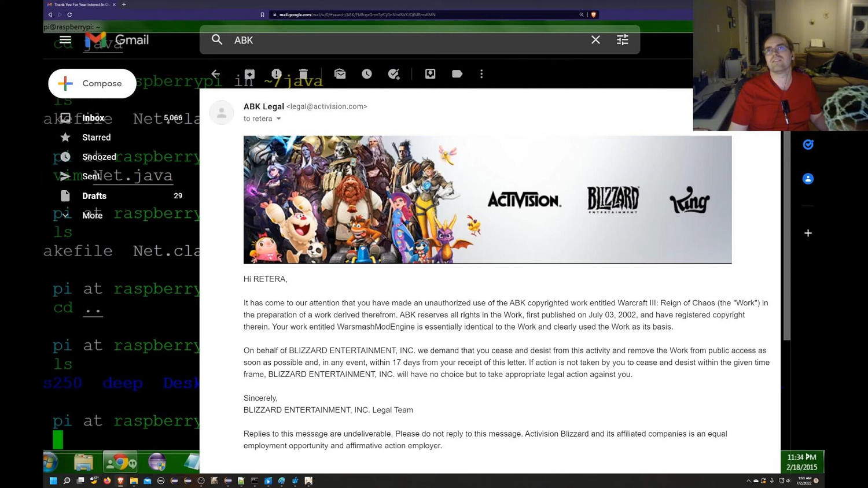Open the Inbox folder
The image size is (868, 488).
93,118
